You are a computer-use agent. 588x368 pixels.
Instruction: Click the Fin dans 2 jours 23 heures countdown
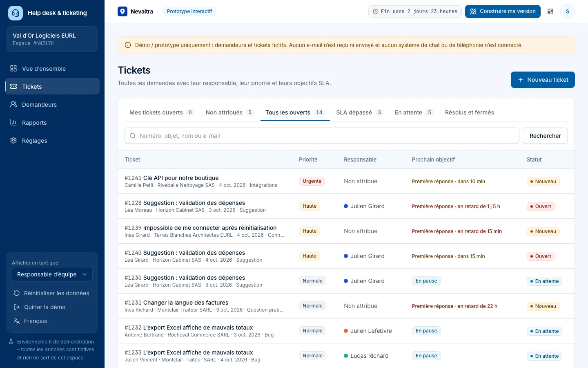pos(415,11)
